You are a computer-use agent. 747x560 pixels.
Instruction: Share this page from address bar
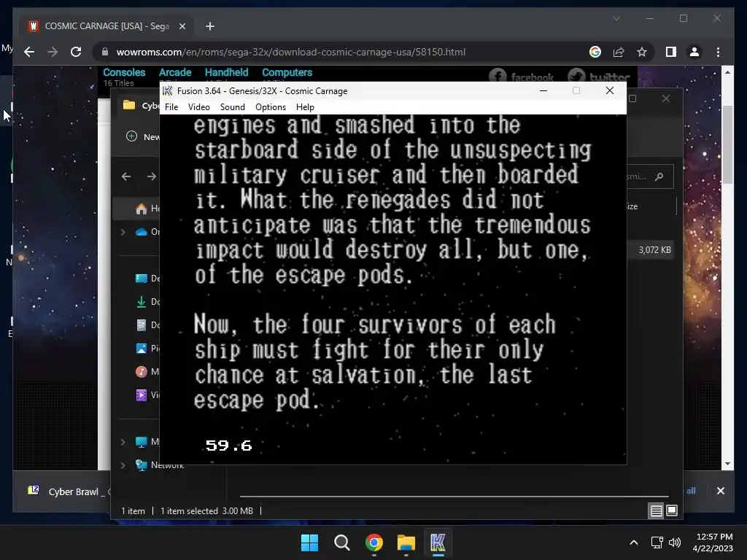(619, 52)
